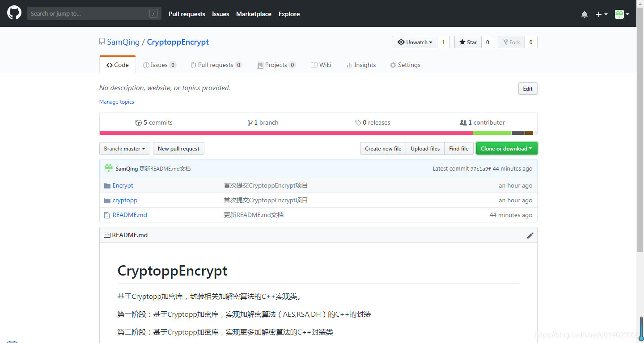
Task: Click the New pull request button
Action: coord(178,148)
